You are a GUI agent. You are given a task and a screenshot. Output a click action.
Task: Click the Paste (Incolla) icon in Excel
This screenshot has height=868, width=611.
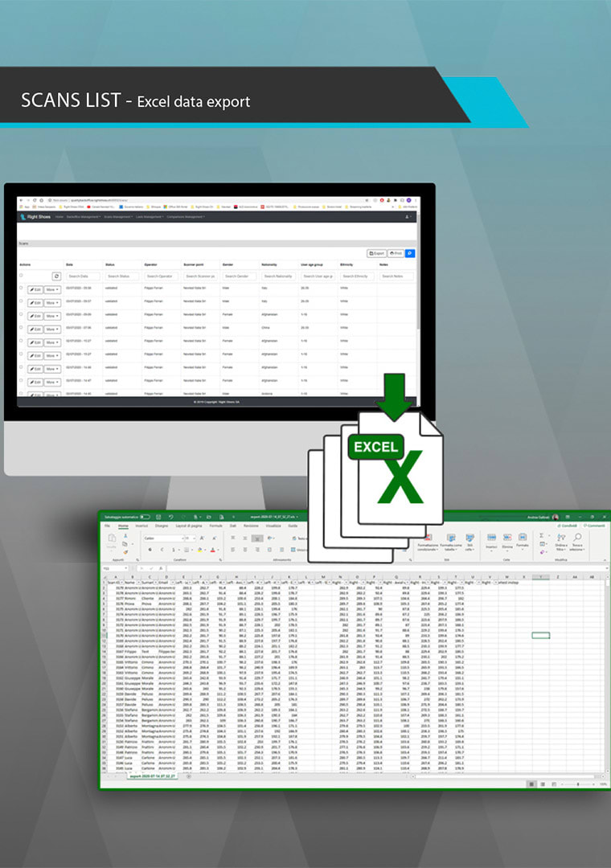click(x=112, y=540)
